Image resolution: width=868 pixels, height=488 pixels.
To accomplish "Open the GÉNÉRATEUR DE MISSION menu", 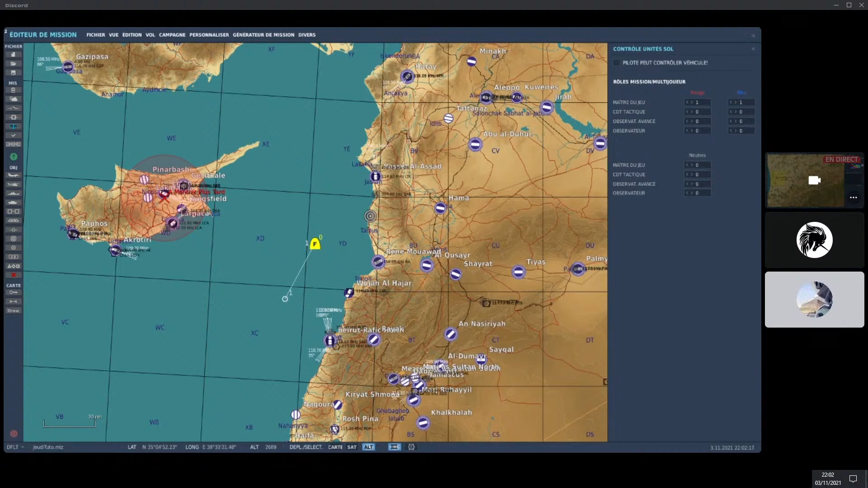I will tap(263, 35).
